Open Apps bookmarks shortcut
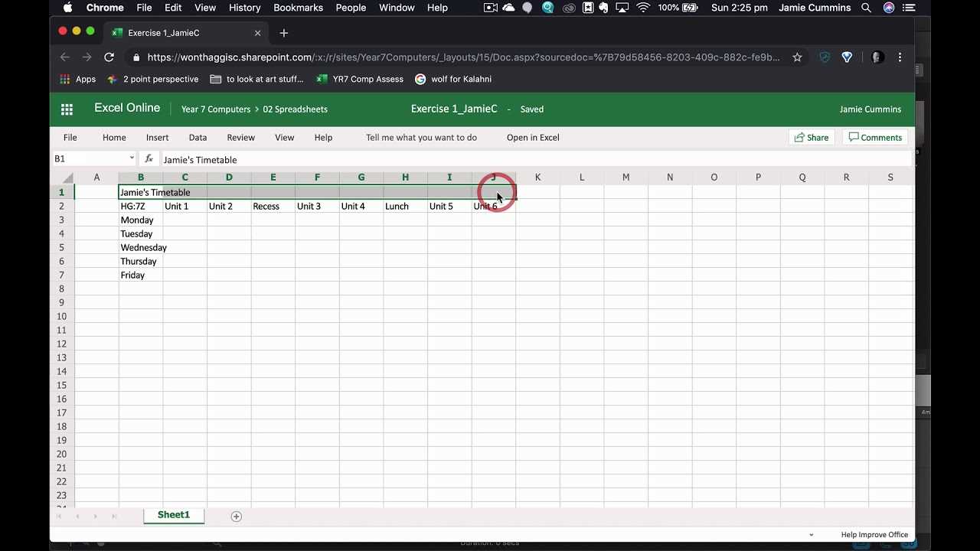The image size is (980, 551). pos(77,79)
